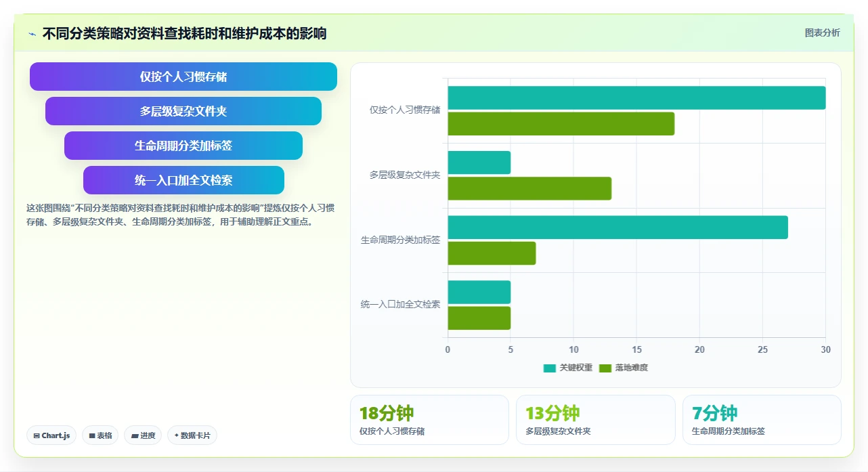This screenshot has height=472, width=868.
Task: Click the 数据卡片 tag chip
Action: (x=192, y=435)
